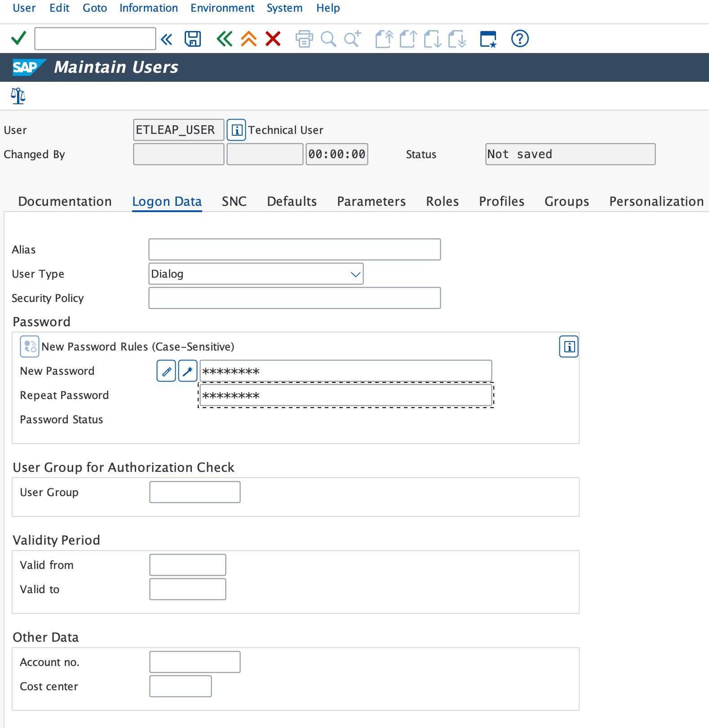The width and height of the screenshot is (709, 728).
Task: Click the orange Exit up-chevron icon
Action: pos(248,39)
